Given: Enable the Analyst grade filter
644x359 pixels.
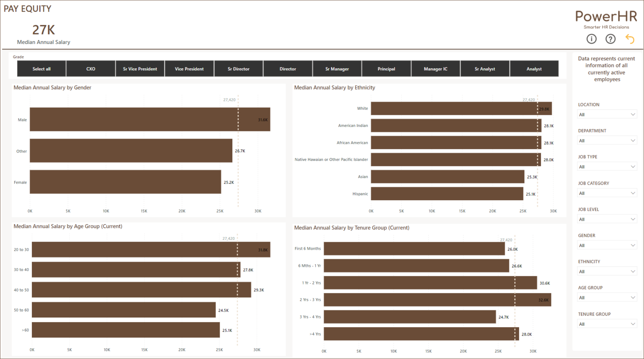Looking at the screenshot, I should pos(534,68).
